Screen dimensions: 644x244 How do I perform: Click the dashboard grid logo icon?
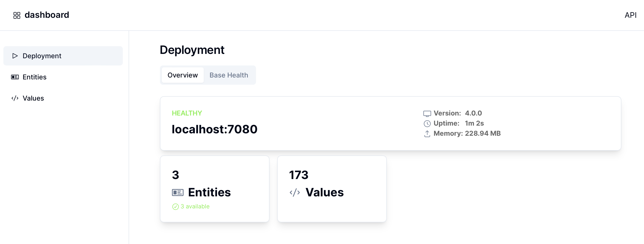[17, 15]
